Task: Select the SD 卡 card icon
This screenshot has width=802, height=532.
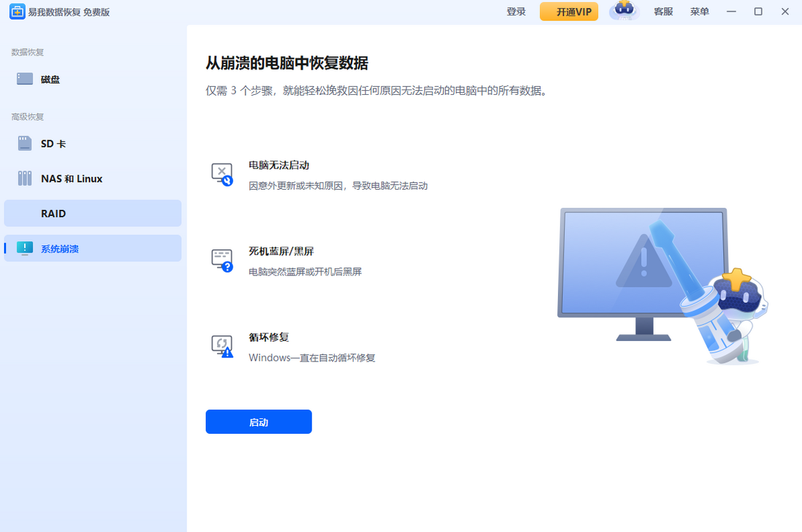Action: pyautogui.click(x=25, y=143)
